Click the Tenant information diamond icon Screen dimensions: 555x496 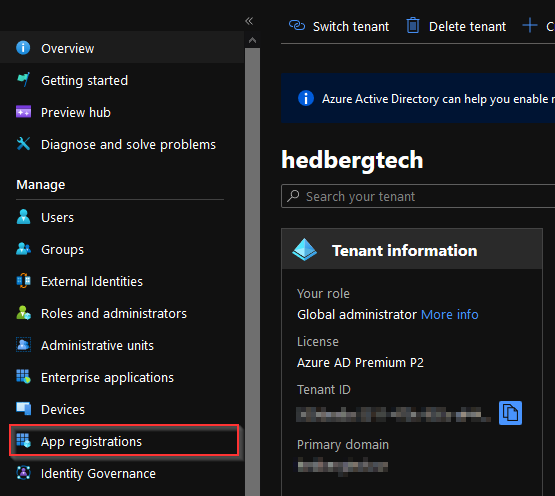304,250
